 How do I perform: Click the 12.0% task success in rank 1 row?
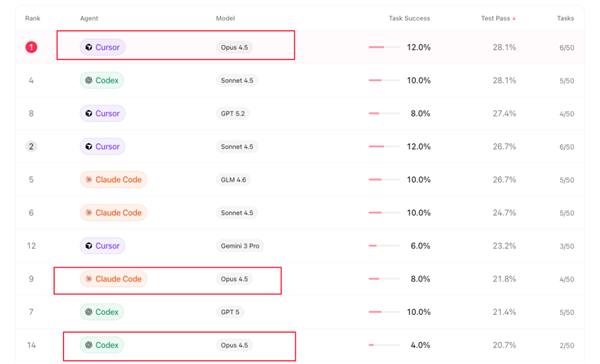(x=419, y=47)
